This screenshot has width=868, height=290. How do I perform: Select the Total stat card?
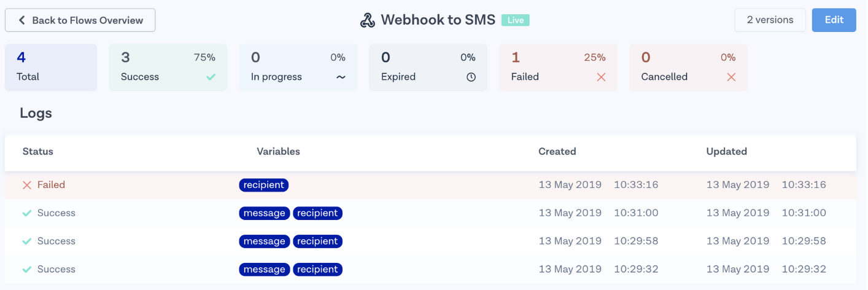pyautogui.click(x=51, y=68)
